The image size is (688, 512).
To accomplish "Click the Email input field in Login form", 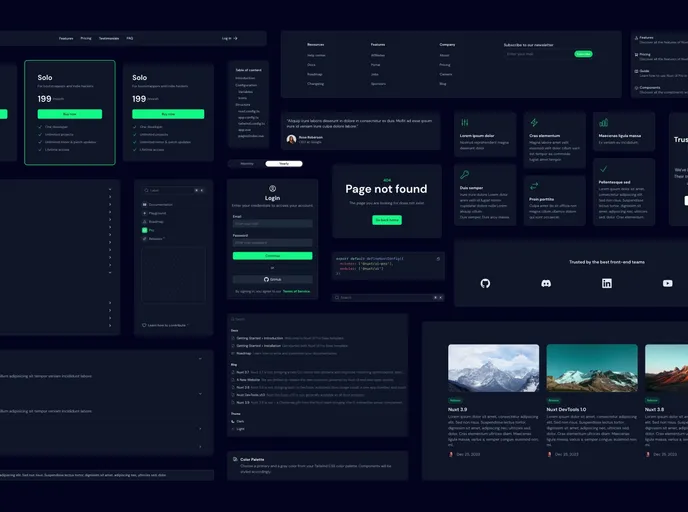I will [x=272, y=223].
